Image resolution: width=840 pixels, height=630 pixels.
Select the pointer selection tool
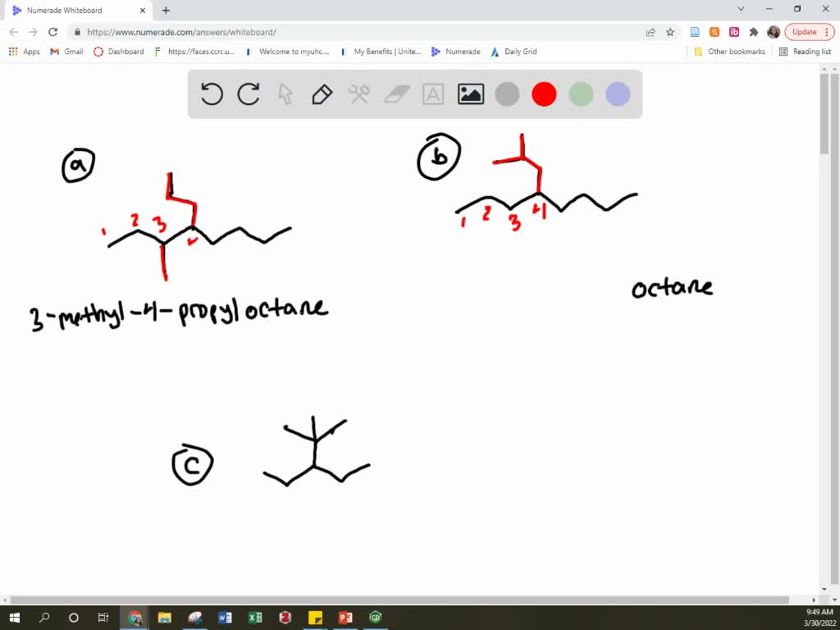(285, 94)
